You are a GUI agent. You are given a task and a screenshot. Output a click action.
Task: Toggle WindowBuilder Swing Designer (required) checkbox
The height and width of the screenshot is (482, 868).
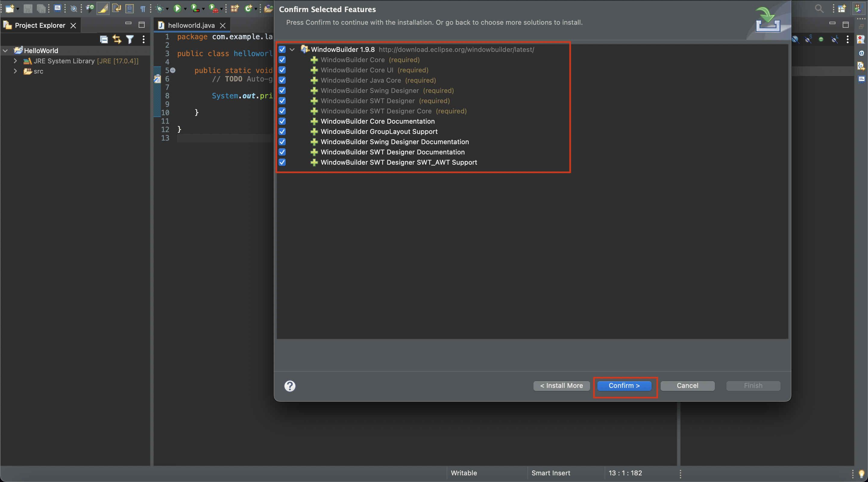coord(282,90)
